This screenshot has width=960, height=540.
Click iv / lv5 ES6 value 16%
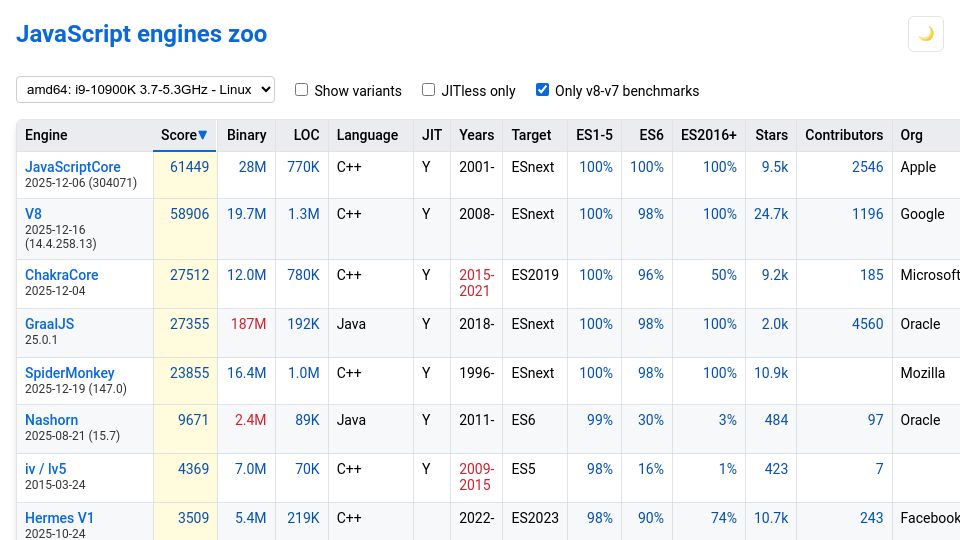point(650,470)
